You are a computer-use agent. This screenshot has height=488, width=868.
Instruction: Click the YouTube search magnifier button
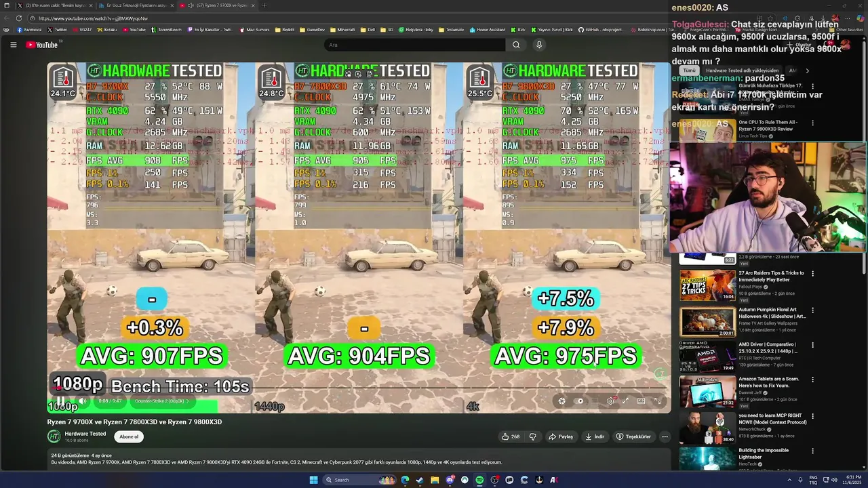pyautogui.click(x=516, y=45)
